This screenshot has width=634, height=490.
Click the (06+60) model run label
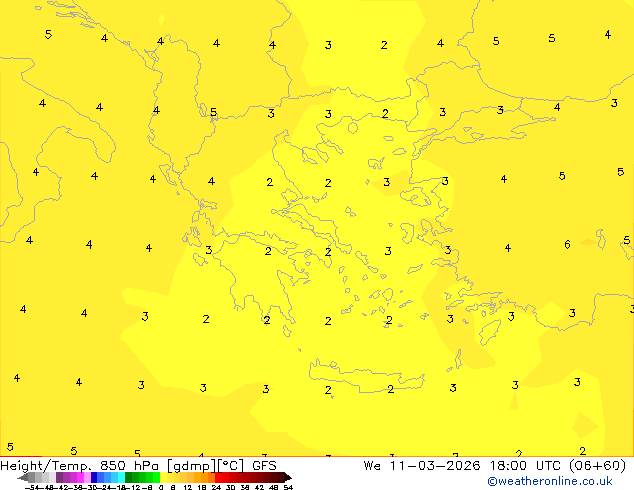point(597,466)
